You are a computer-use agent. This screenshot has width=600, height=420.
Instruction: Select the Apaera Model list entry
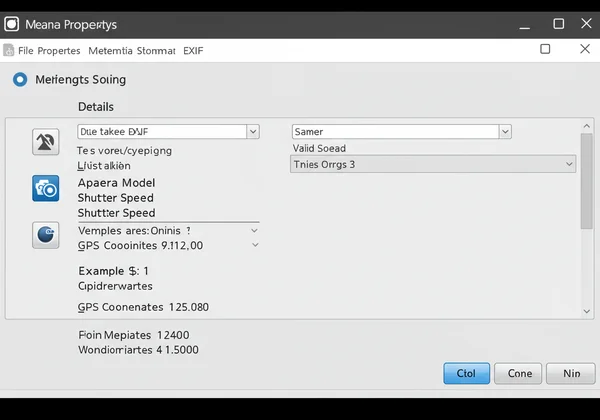coord(116,183)
